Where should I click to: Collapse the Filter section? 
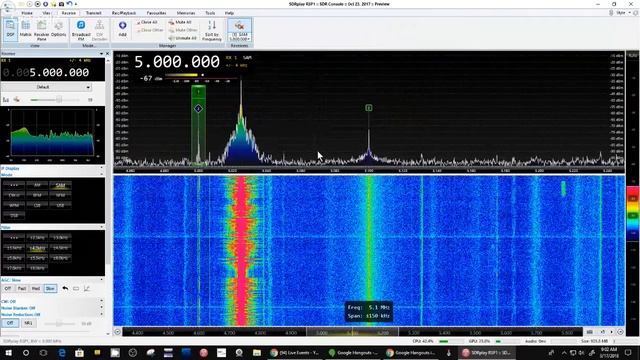102,227
